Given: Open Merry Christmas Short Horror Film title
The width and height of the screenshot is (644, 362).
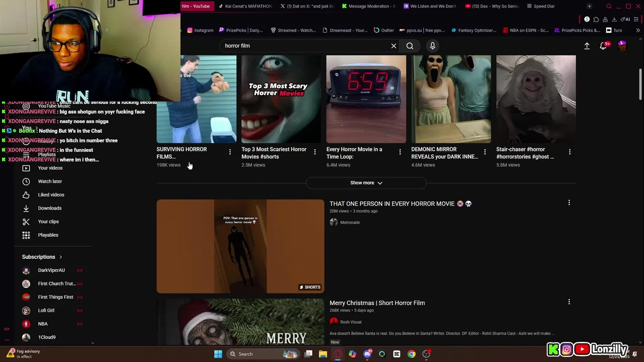Looking at the screenshot, I should pyautogui.click(x=377, y=303).
